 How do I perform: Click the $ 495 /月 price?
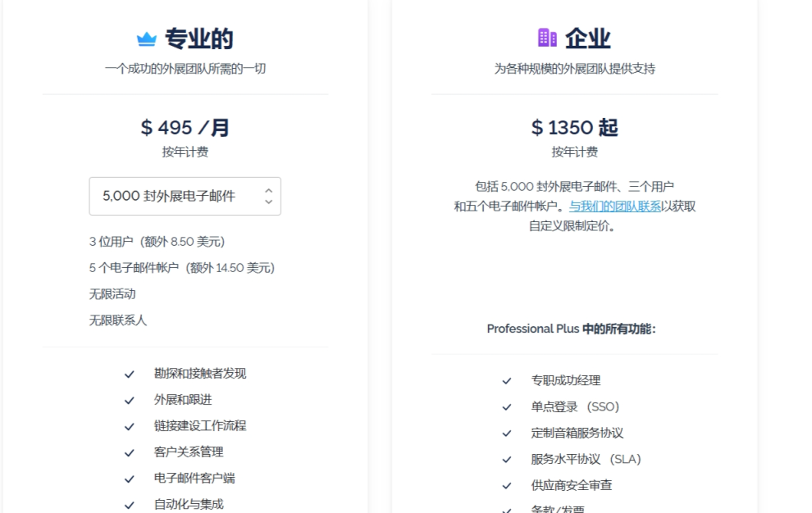pos(185,127)
